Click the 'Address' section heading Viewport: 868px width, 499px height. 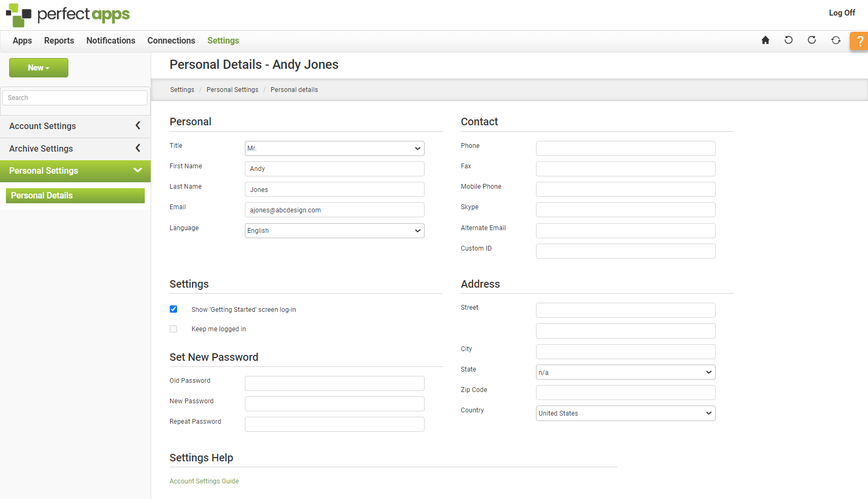point(480,284)
